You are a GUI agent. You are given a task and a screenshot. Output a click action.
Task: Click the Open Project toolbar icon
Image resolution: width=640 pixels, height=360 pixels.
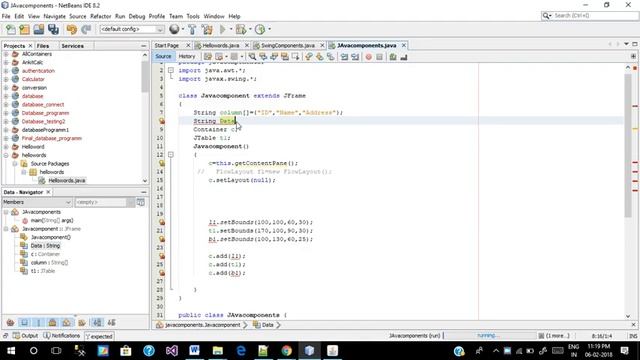pyautogui.click(x=39, y=29)
